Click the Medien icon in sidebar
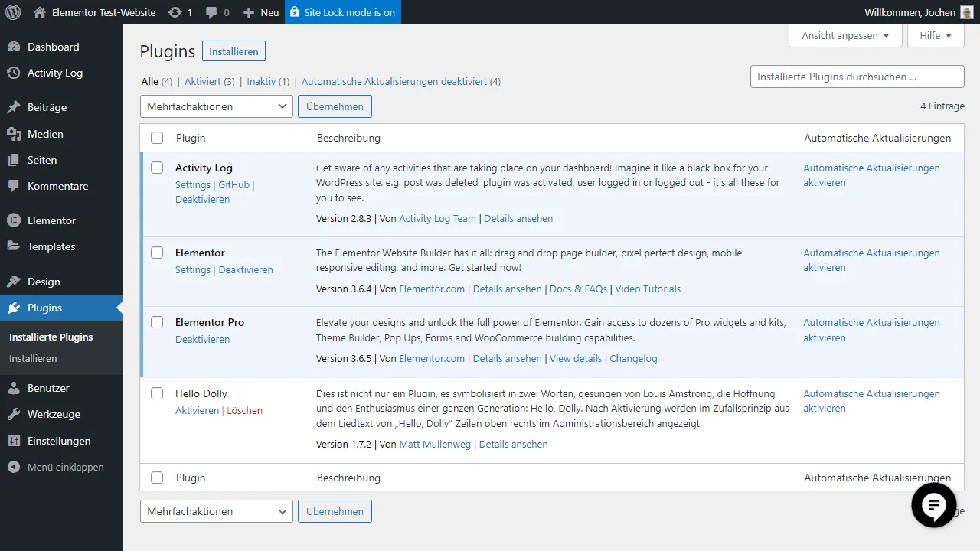Viewport: 980px width, 551px height. [14, 134]
